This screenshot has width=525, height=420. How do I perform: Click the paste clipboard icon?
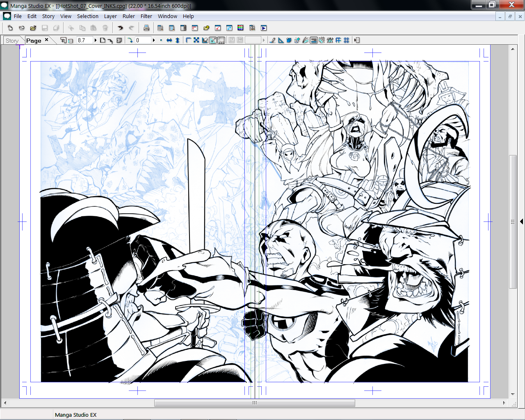click(94, 28)
